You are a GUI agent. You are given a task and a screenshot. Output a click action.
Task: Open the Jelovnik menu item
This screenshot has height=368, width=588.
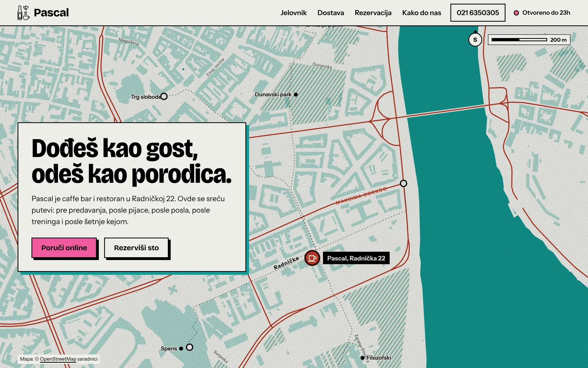tap(293, 13)
